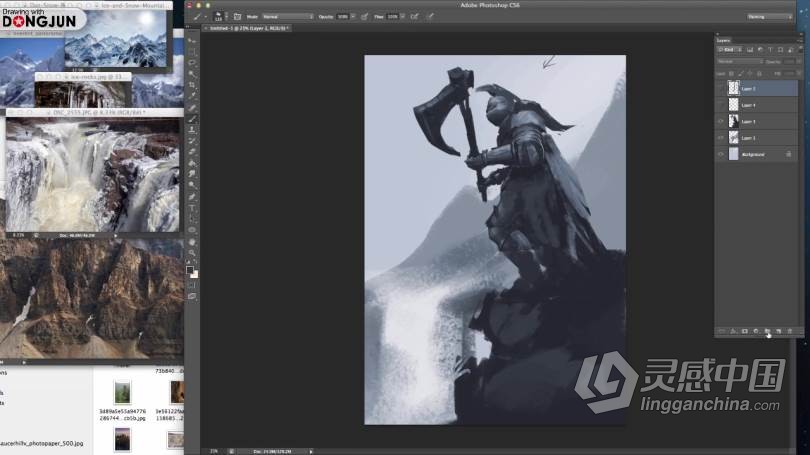Select the Layers panel tab
Image resolution: width=810 pixels, height=455 pixels.
(724, 40)
